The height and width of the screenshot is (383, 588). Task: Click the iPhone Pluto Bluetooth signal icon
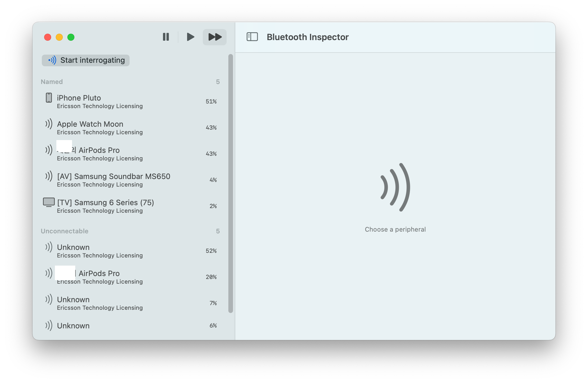pyautogui.click(x=49, y=100)
